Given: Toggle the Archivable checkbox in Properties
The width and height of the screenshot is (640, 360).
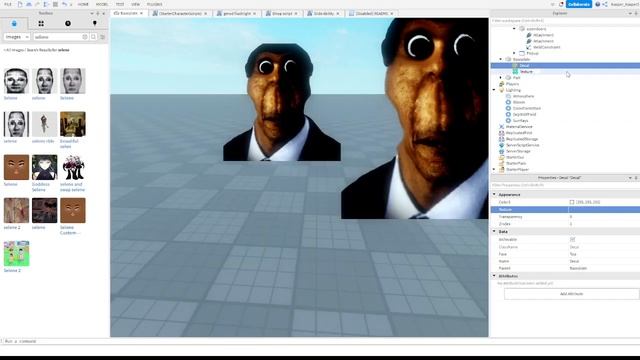Looking at the screenshot, I should [x=572, y=239].
